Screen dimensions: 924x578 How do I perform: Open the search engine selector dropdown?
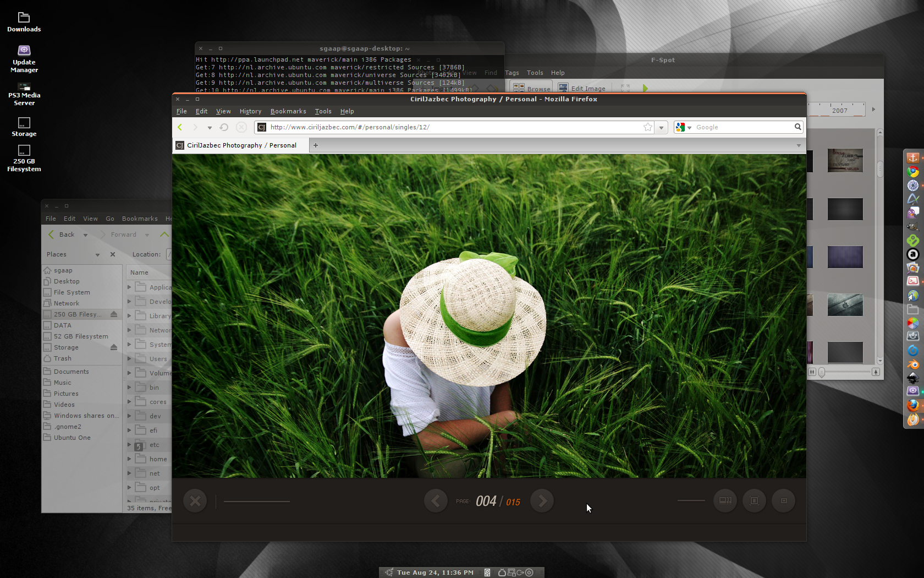(683, 127)
